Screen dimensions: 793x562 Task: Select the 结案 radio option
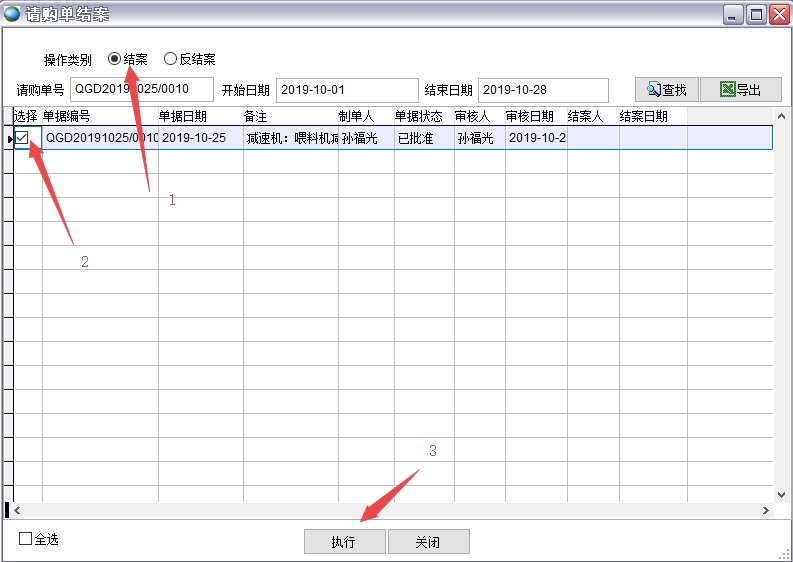click(x=115, y=59)
